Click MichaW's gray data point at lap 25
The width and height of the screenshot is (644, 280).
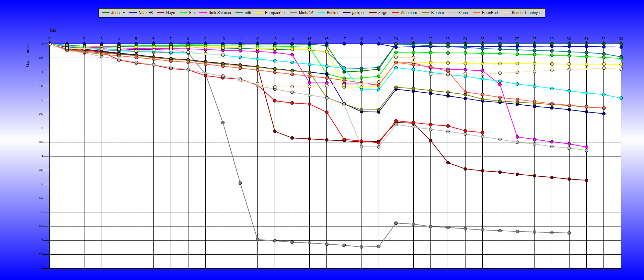pos(483,230)
